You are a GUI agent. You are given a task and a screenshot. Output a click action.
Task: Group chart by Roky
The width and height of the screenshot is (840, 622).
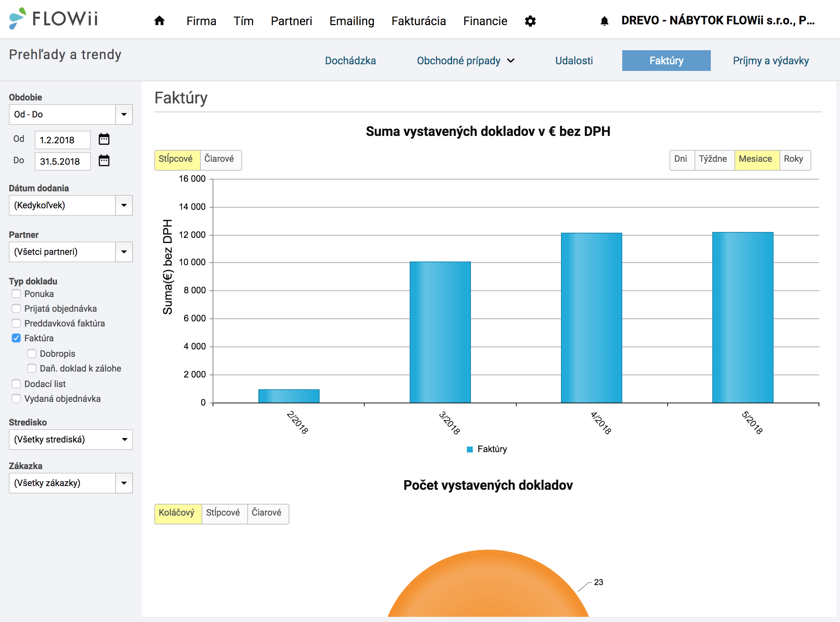795,160
